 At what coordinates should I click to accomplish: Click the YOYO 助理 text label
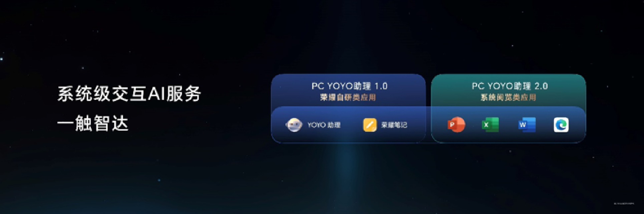(x=324, y=125)
